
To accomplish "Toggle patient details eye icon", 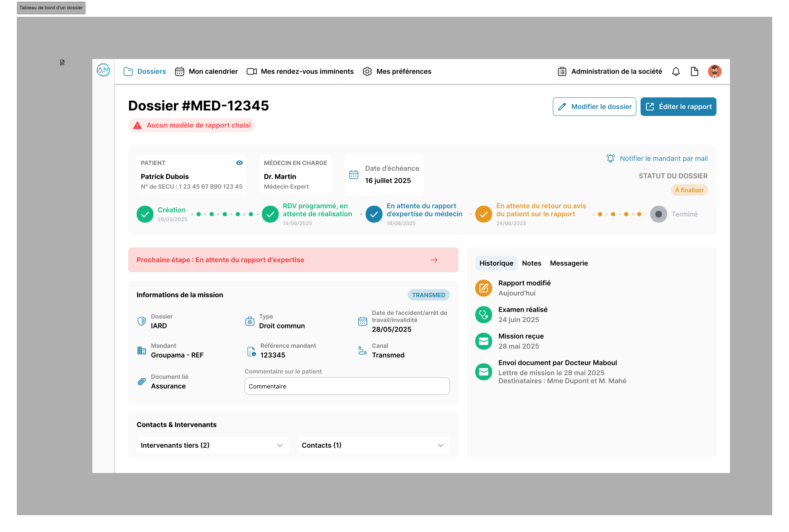I will click(240, 163).
